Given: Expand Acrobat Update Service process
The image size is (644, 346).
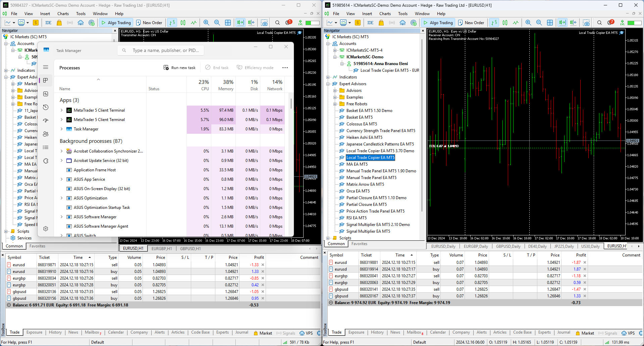Looking at the screenshot, I should tap(61, 161).
